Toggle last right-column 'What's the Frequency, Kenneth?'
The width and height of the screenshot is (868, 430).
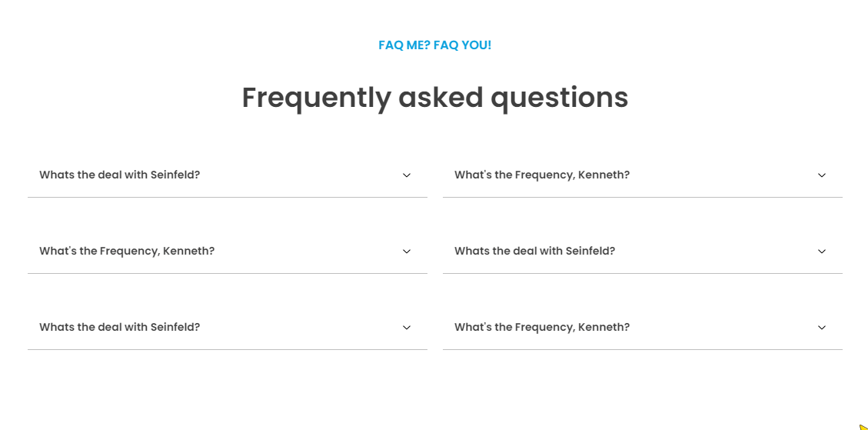(x=643, y=328)
